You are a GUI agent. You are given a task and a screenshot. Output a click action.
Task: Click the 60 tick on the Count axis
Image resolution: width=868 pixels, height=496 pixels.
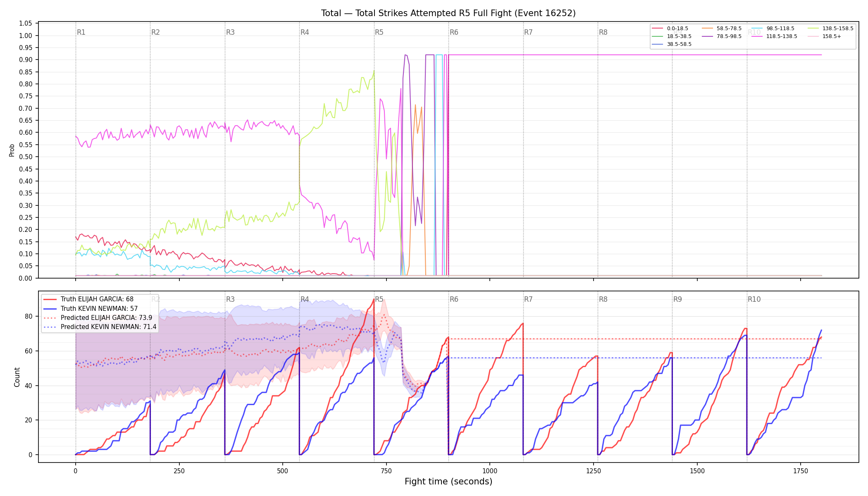29,351
